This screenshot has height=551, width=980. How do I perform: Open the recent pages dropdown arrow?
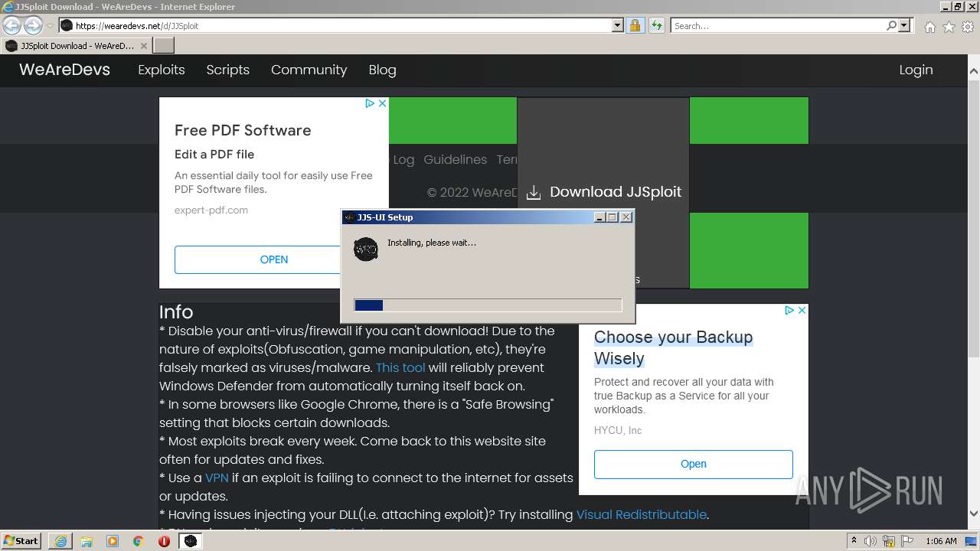(x=50, y=26)
